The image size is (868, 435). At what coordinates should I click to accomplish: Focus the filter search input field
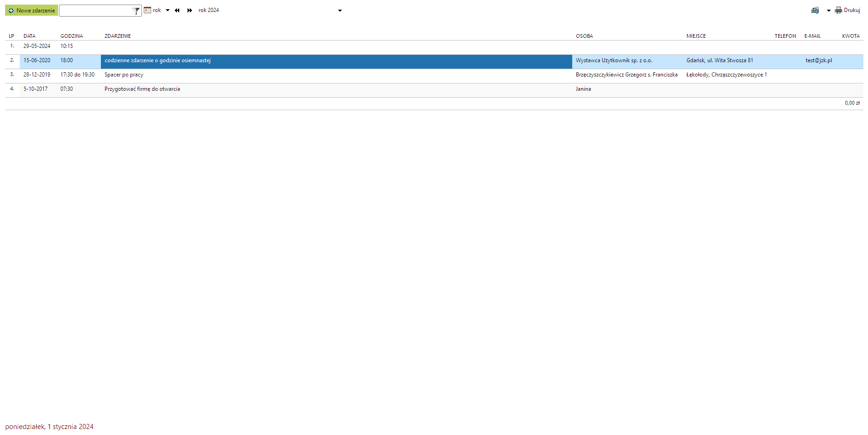pyautogui.click(x=95, y=11)
